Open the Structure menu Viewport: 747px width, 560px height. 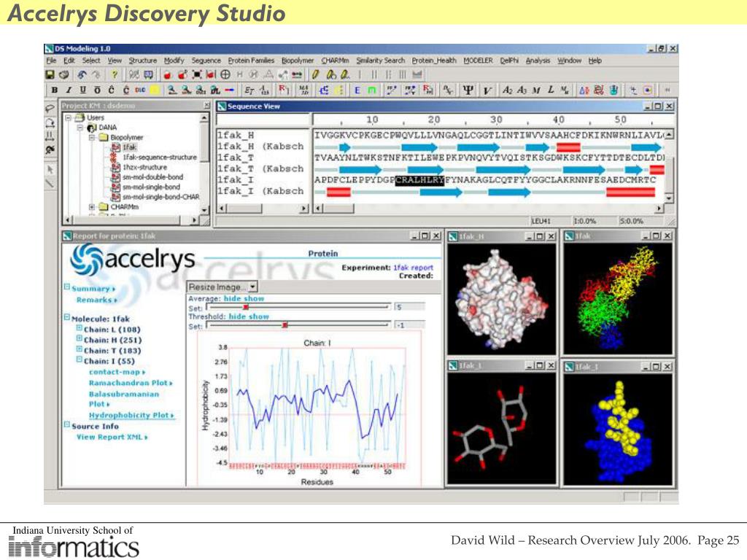pyautogui.click(x=142, y=61)
